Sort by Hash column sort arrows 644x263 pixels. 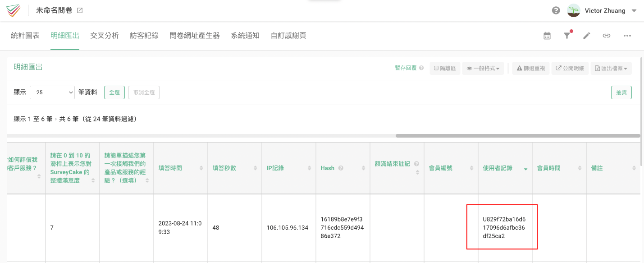pyautogui.click(x=363, y=168)
